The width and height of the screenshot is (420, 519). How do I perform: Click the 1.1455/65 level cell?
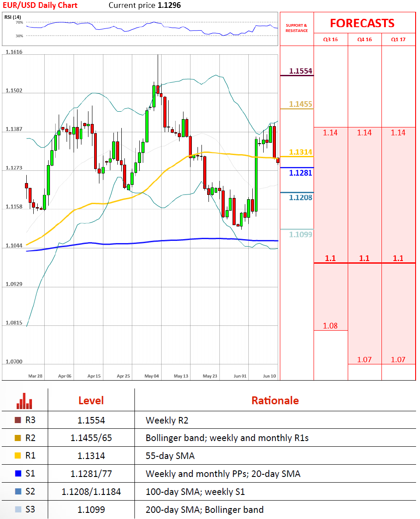(x=91, y=438)
